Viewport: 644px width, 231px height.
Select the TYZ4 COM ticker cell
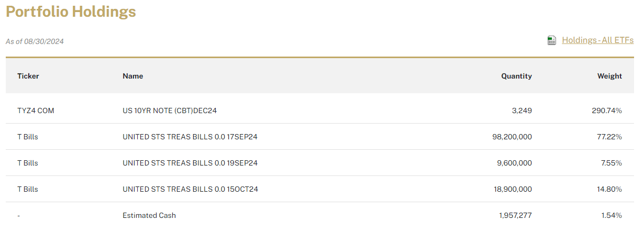[36, 111]
